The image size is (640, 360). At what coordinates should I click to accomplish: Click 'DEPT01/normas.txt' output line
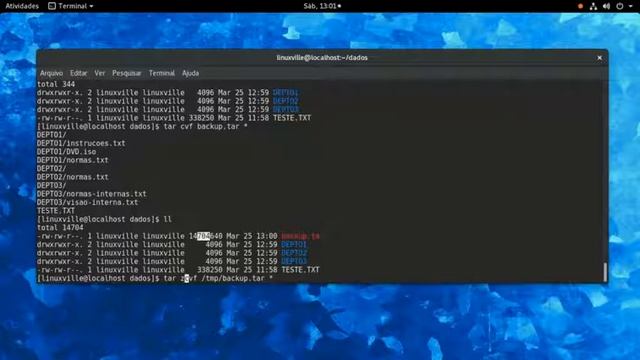(x=73, y=160)
